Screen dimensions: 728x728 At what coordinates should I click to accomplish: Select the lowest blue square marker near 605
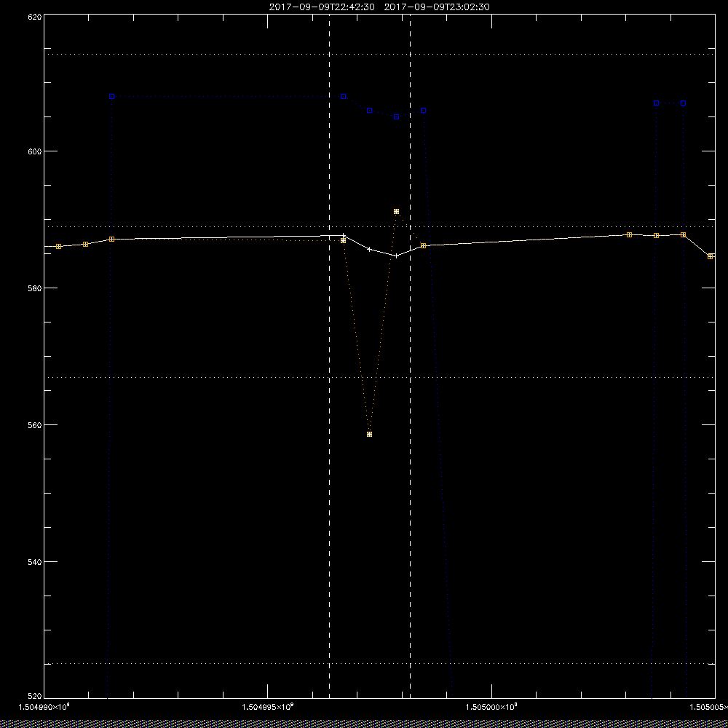pos(397,117)
